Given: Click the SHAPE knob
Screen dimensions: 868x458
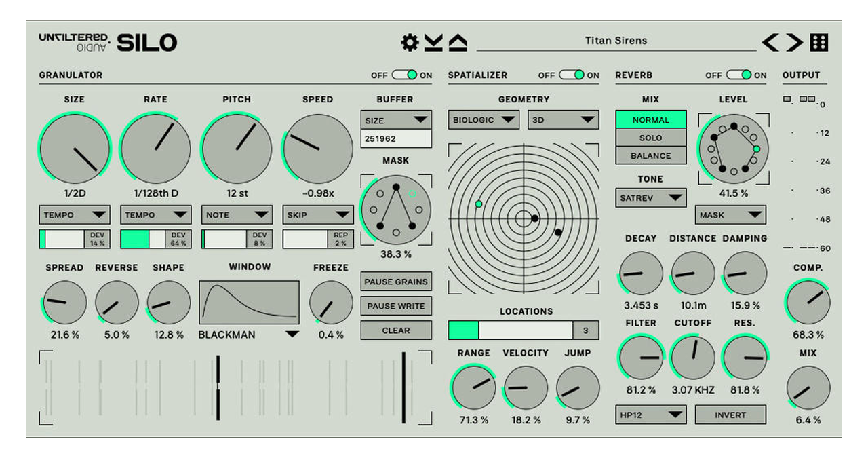Looking at the screenshot, I should coord(169,303).
